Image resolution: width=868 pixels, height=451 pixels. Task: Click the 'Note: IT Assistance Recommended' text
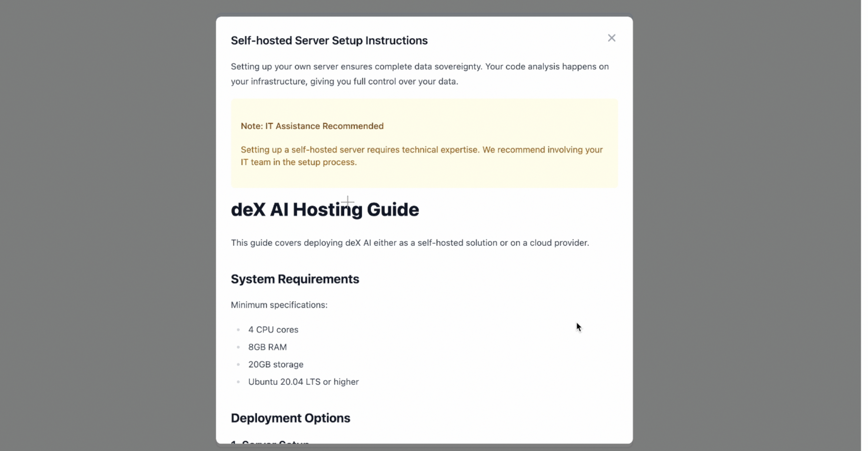(312, 126)
